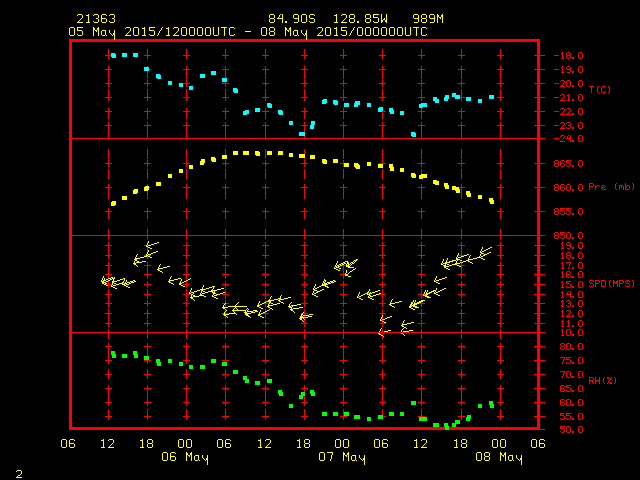Screen dimensions: 640x480
Task: Click the 75.0 humidity tick value
Action: tap(571, 361)
